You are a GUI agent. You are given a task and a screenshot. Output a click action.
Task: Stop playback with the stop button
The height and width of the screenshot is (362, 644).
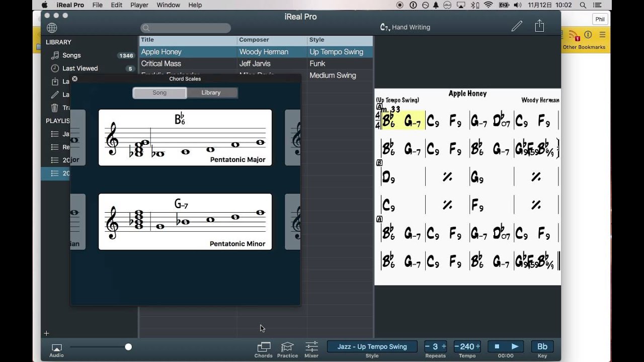pos(497,346)
